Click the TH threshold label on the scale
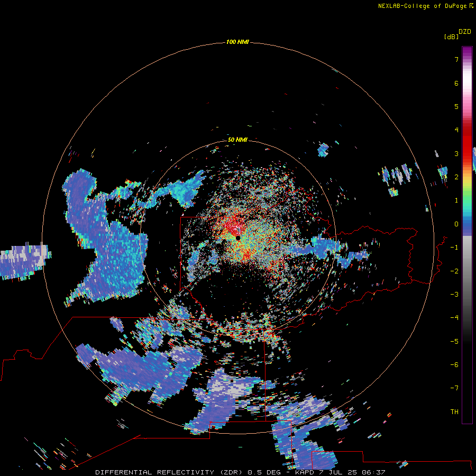This screenshot has width=476, height=476. (x=454, y=412)
